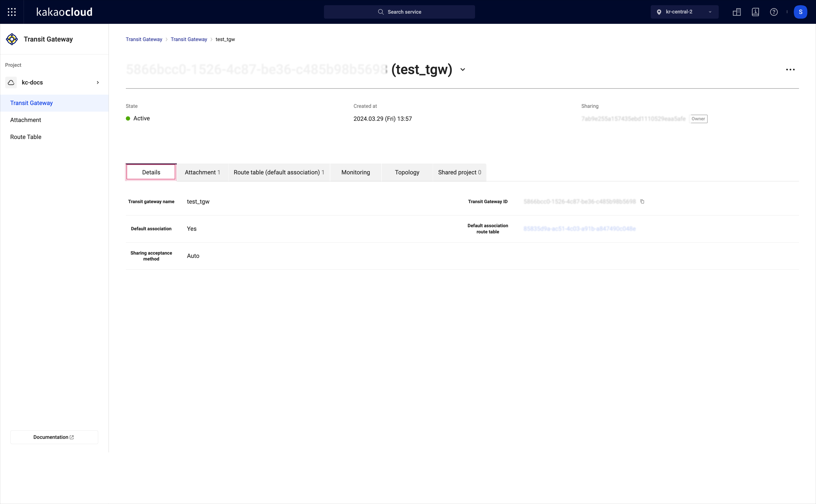The height and width of the screenshot is (504, 816).
Task: Open Route Table in the sidebar
Action: (x=54, y=137)
